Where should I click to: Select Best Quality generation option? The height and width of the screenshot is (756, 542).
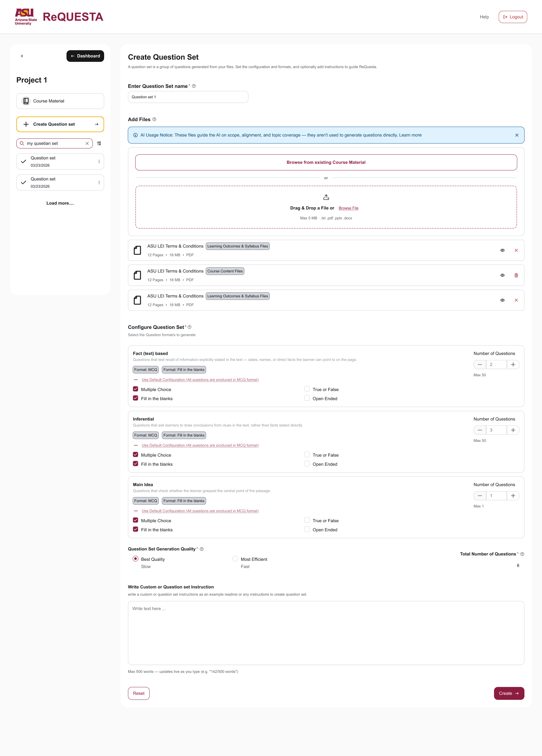[135, 559]
